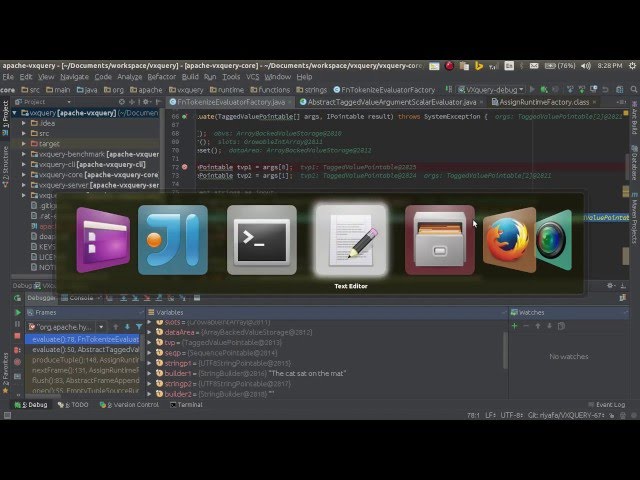Open the VCS menu
The height and width of the screenshot is (480, 640).
[252, 77]
